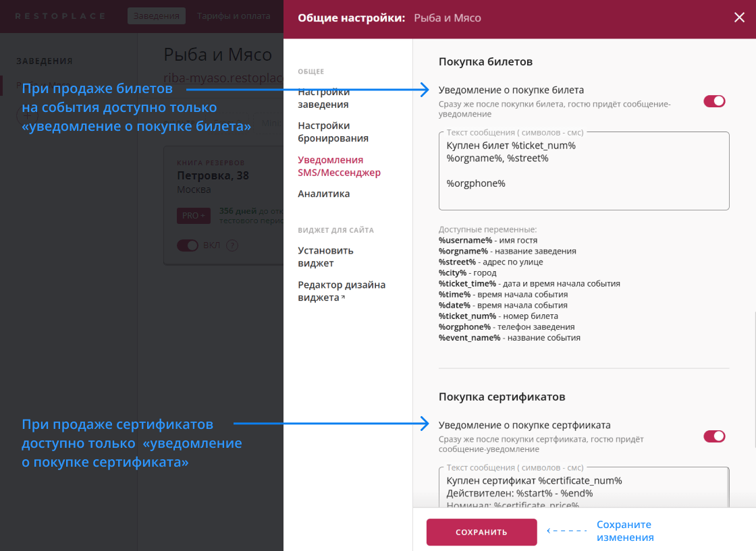Screen dimensions: 756x551
Task: Open Установить виджет settings
Action: click(x=324, y=257)
